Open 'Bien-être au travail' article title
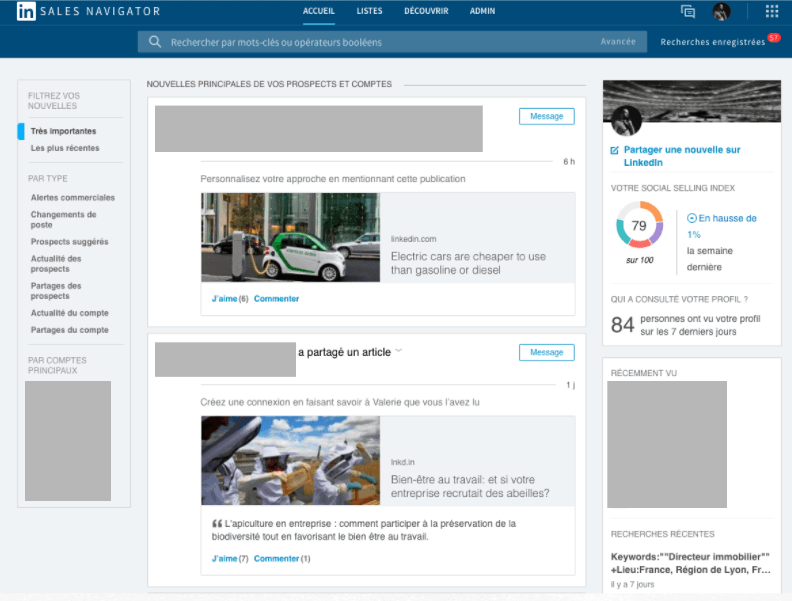Image resolution: width=792 pixels, height=601 pixels. [x=470, y=486]
